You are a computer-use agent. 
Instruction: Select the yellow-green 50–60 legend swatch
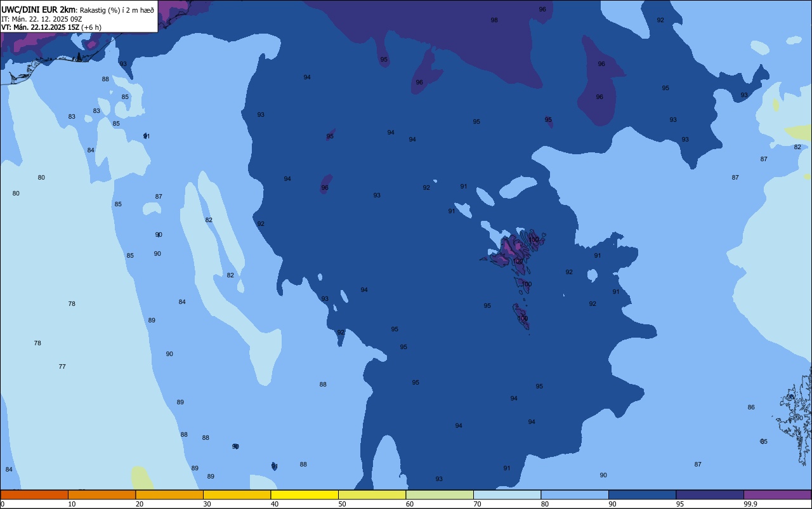372,494
